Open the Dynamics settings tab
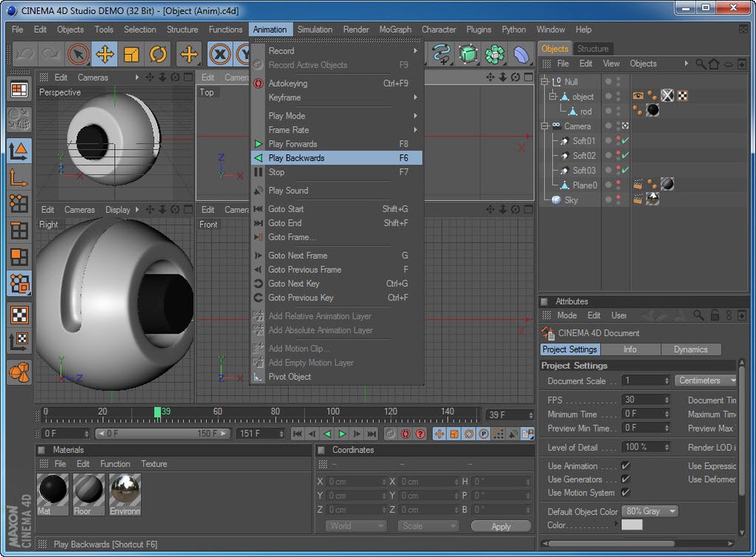The width and height of the screenshot is (756, 557). (690, 349)
